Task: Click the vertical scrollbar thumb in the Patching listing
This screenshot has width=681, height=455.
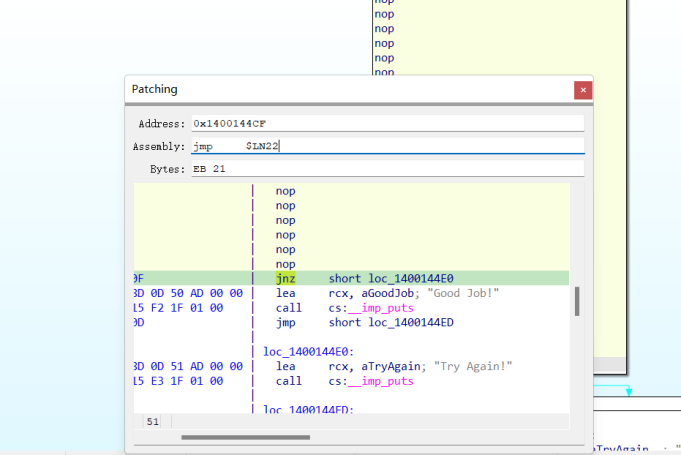Action: coord(577,301)
